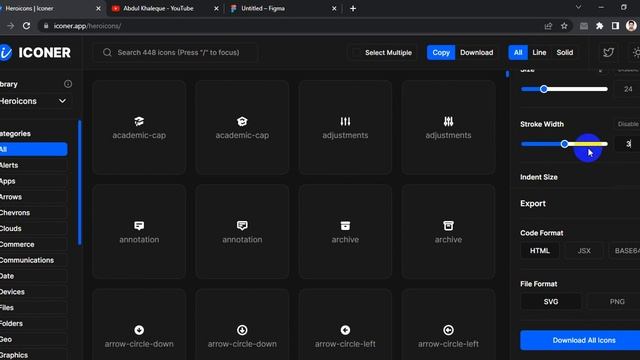Click the outline academic-cap icon card
The height and width of the screenshot is (360, 640).
point(242,127)
